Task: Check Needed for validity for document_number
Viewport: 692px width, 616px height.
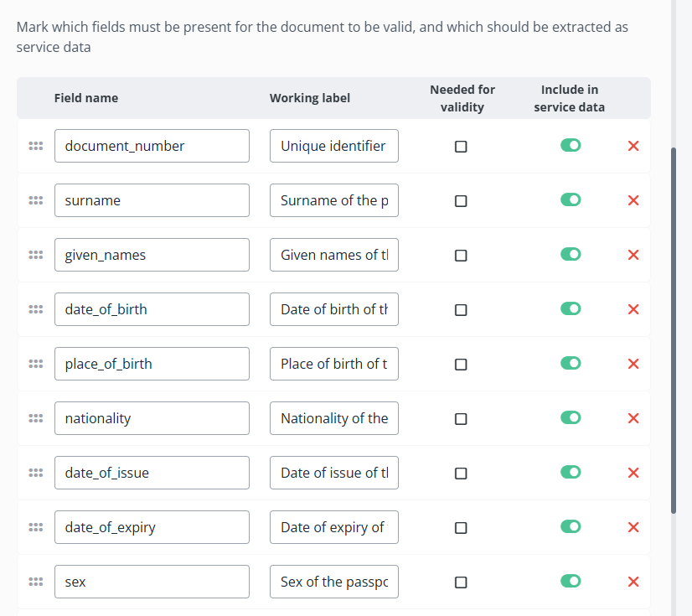Action: pos(461,147)
